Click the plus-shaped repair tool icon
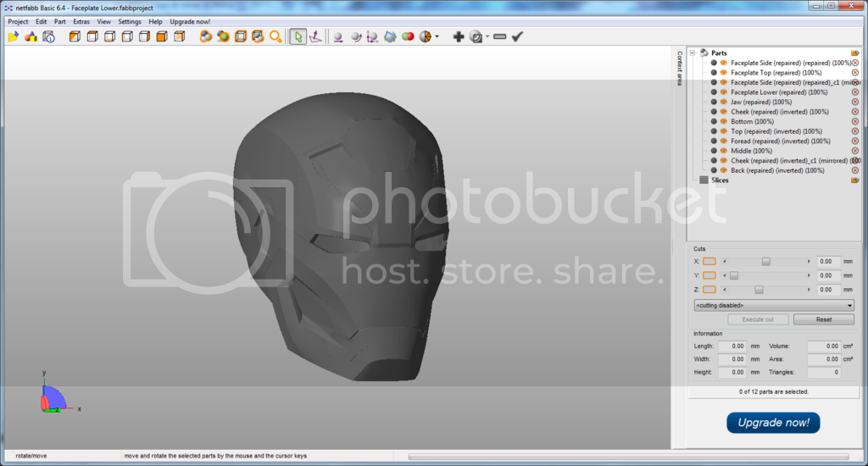Image resolution: width=868 pixels, height=466 pixels. (x=459, y=36)
